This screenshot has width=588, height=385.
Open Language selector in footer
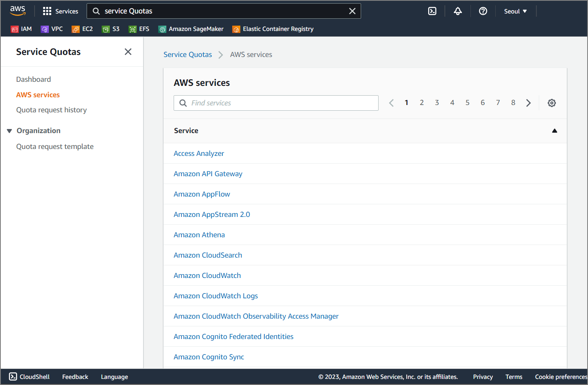(x=114, y=377)
